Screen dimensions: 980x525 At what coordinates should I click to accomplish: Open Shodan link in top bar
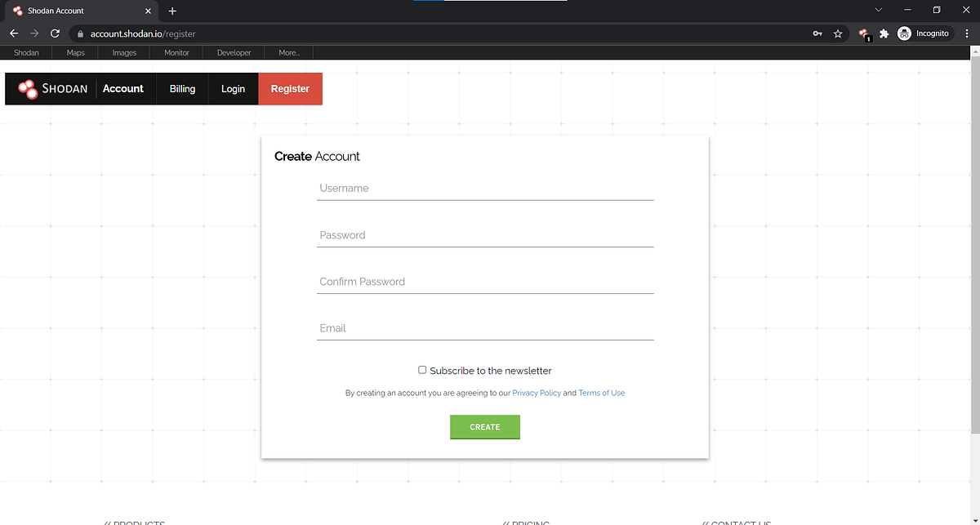click(x=26, y=52)
